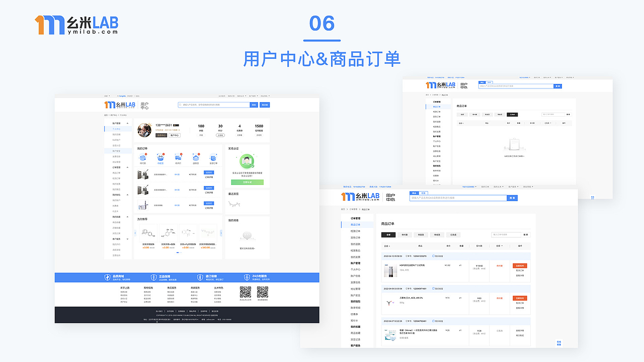Viewport: 644px width, 362px height.
Task: Click 联系客服 icon for order 122041230273
Action: [434, 256]
